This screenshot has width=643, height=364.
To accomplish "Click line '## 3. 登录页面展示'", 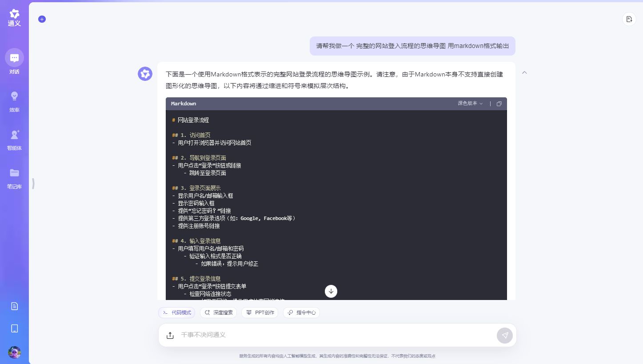I will coord(196,188).
